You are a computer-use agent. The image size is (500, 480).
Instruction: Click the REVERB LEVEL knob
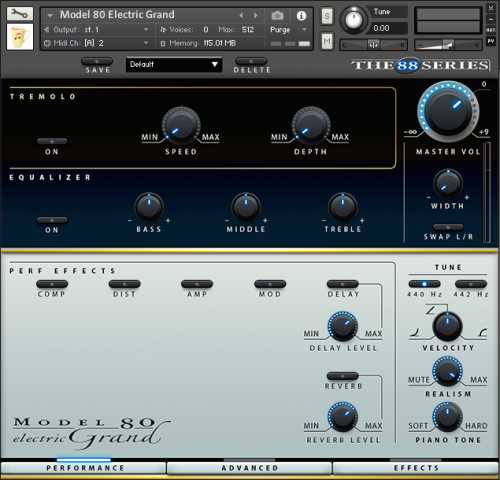click(343, 417)
